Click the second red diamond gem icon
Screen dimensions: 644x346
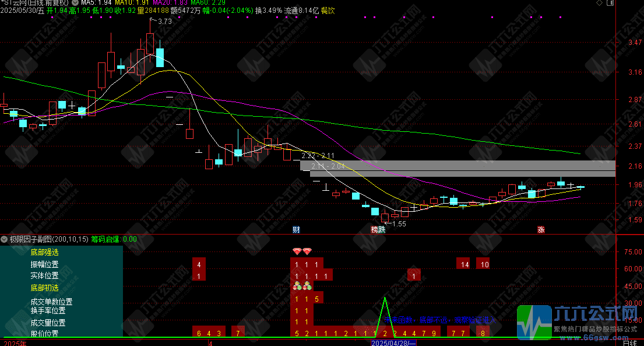(307, 251)
